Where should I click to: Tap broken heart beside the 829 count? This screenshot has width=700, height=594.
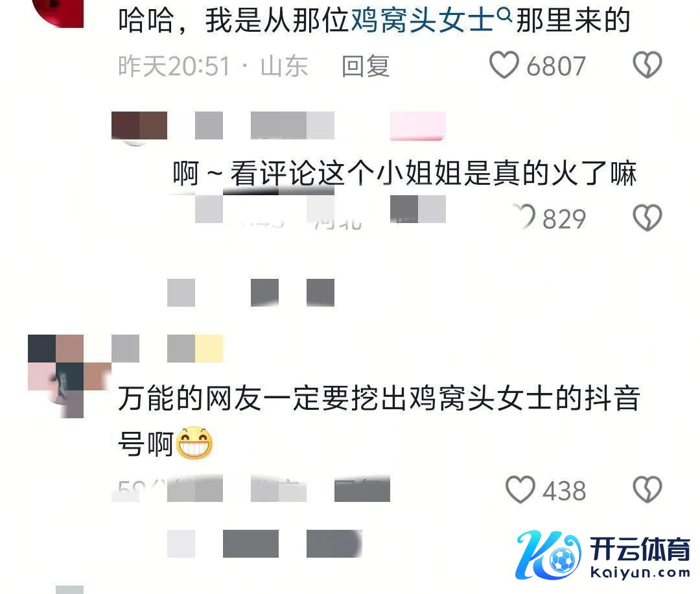coord(647,218)
